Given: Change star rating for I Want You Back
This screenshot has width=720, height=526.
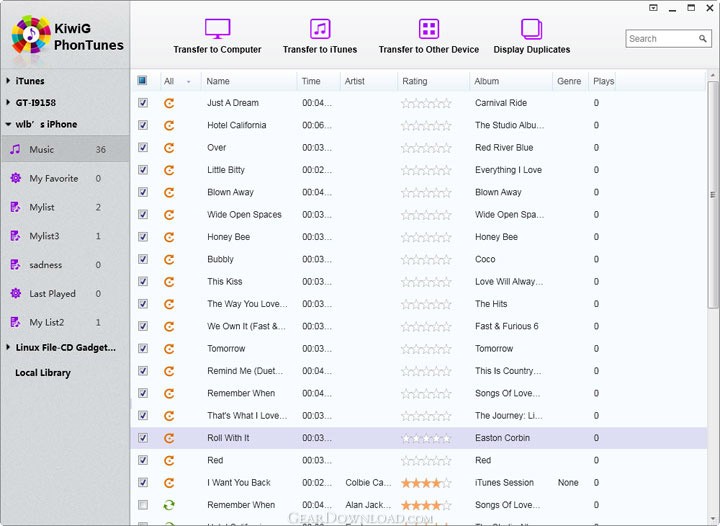Looking at the screenshot, I should click(x=426, y=483).
